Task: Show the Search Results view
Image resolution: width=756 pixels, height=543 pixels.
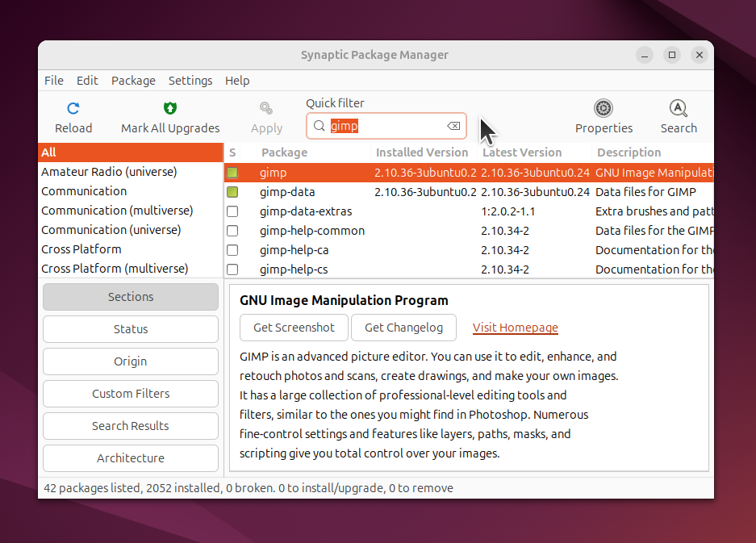Action: point(131,426)
